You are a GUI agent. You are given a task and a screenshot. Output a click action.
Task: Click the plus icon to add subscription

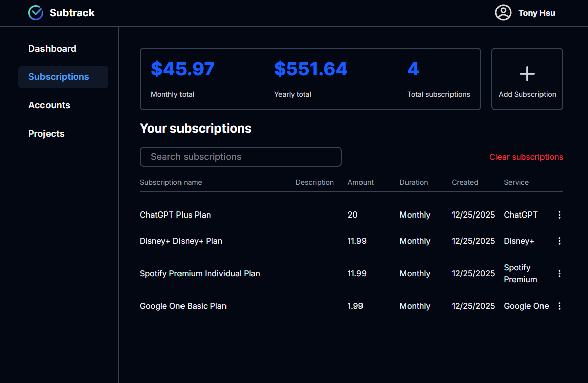tap(527, 74)
